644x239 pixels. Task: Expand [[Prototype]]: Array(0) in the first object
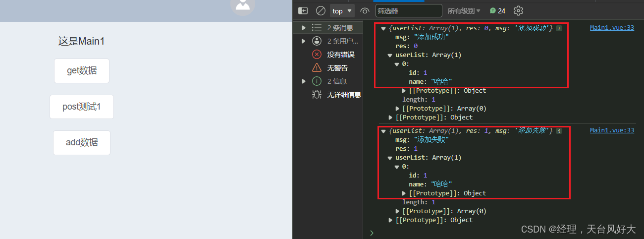(397, 109)
